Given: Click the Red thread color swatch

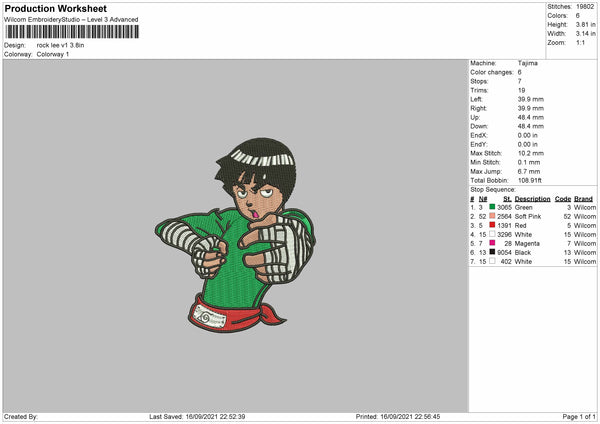Looking at the screenshot, I should click(x=492, y=225).
